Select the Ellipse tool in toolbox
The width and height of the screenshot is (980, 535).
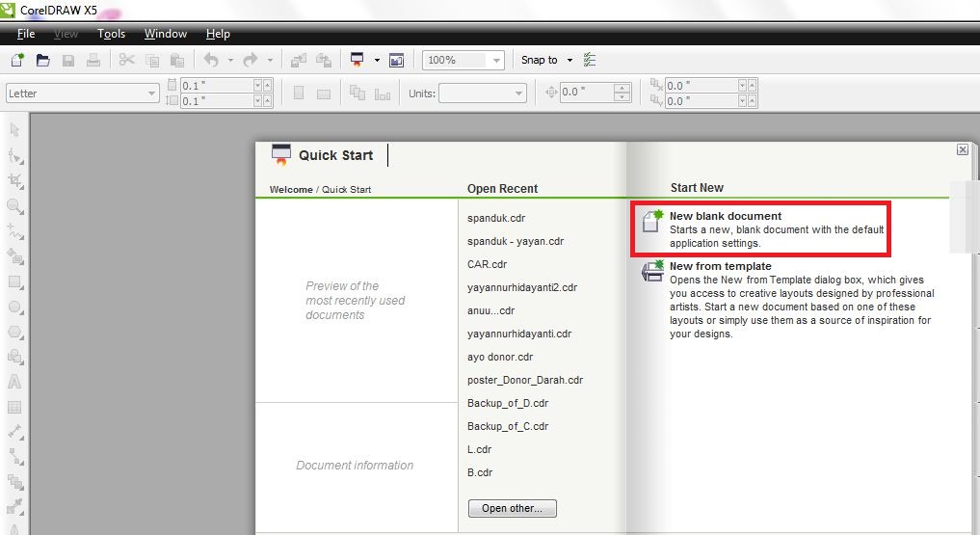pos(15,308)
